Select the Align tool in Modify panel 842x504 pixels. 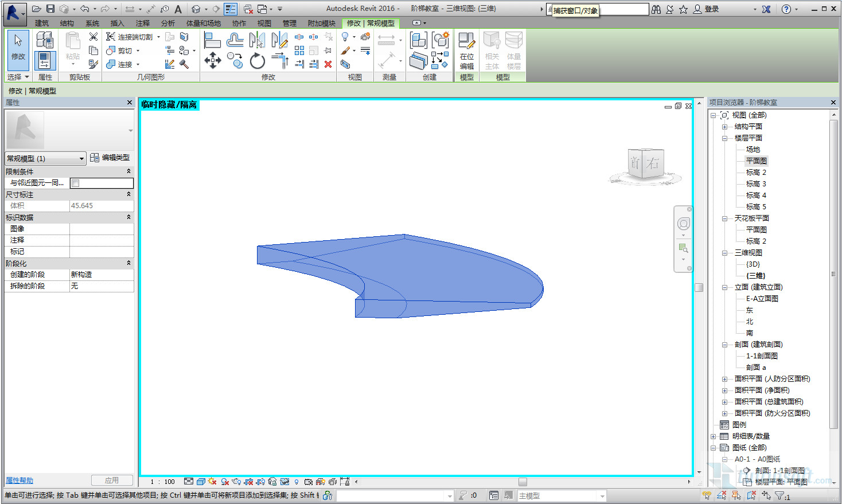(x=213, y=40)
